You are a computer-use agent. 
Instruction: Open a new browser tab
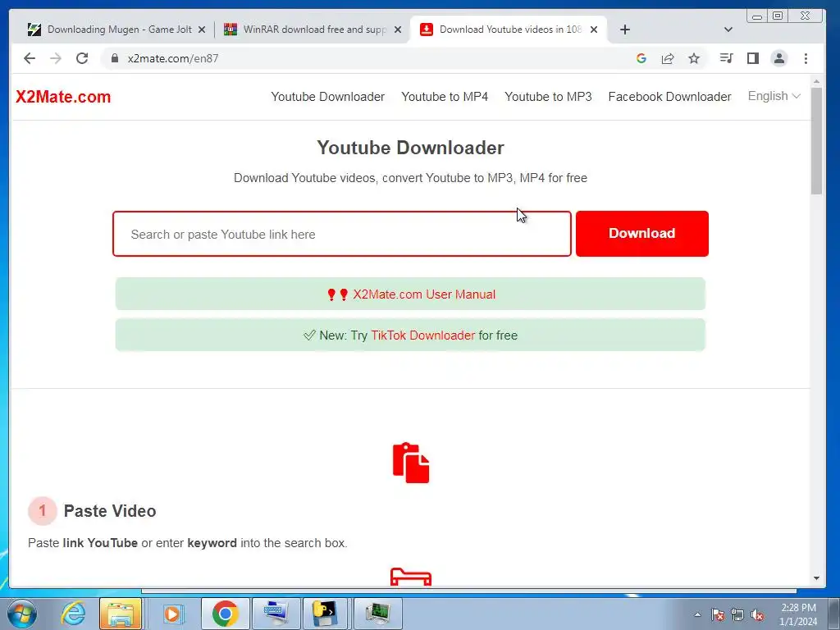pyautogui.click(x=624, y=30)
